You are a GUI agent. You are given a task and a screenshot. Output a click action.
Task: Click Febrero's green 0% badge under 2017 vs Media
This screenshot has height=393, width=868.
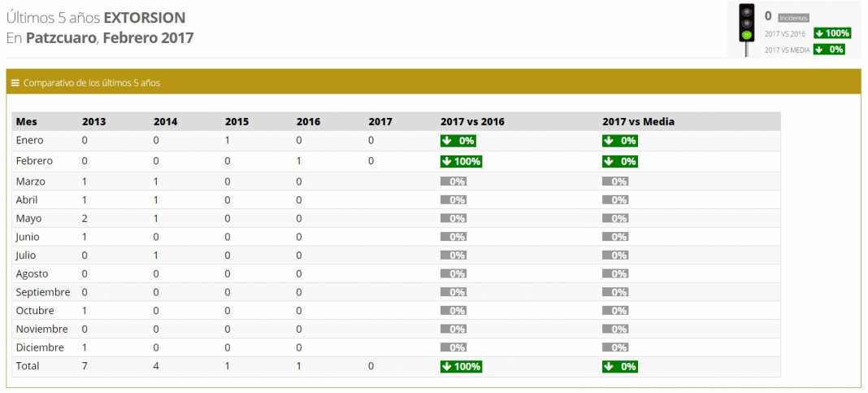click(x=620, y=161)
